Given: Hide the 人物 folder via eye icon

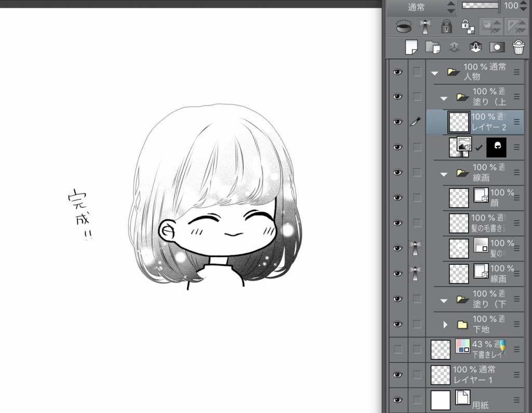Looking at the screenshot, I should pos(398,72).
